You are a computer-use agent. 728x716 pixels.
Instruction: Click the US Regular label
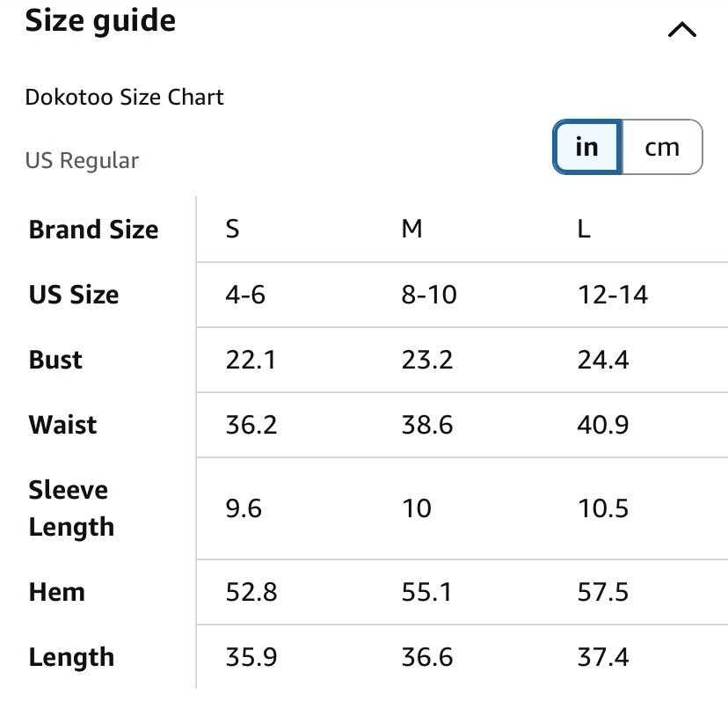point(82,161)
